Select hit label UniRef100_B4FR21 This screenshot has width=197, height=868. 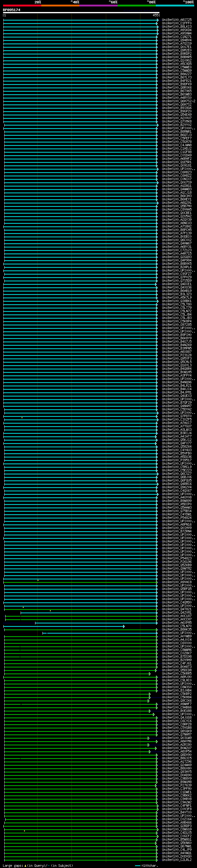[x=177, y=81]
